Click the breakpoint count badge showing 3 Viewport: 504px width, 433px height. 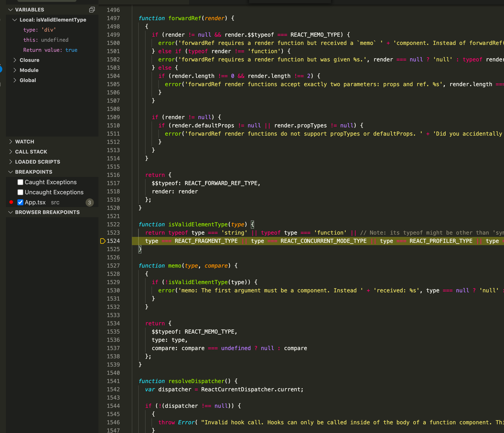[x=89, y=202]
